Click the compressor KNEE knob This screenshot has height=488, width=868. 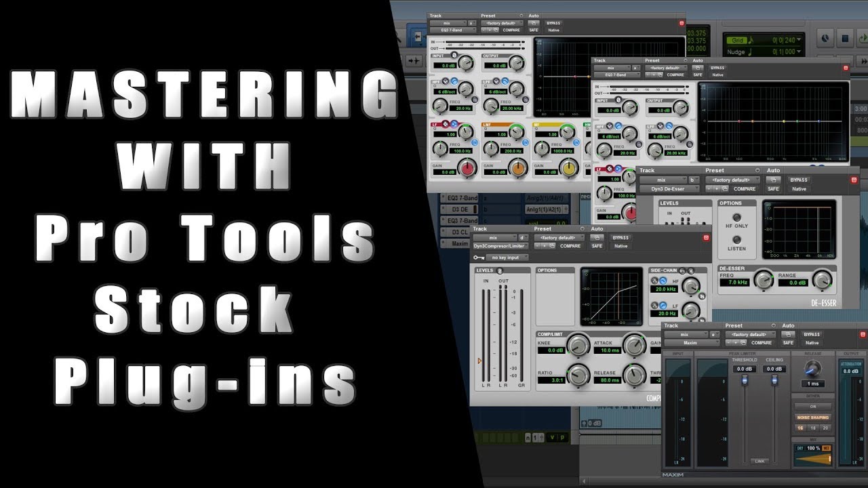pyautogui.click(x=578, y=346)
